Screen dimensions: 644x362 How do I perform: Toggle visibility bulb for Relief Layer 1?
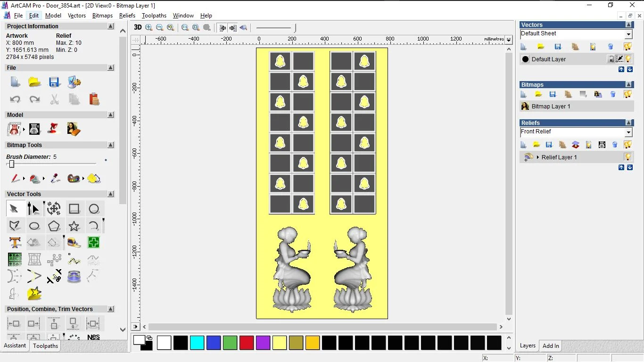tap(627, 157)
